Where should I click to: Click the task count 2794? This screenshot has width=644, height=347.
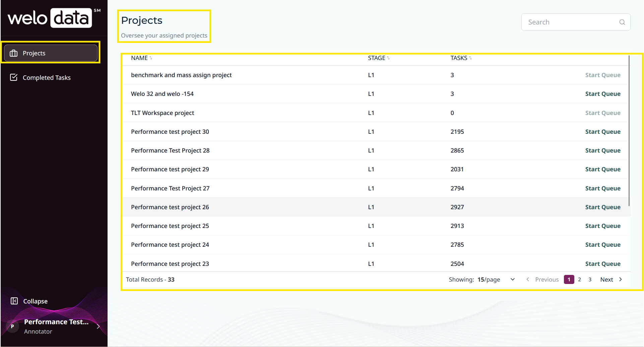[x=457, y=188]
